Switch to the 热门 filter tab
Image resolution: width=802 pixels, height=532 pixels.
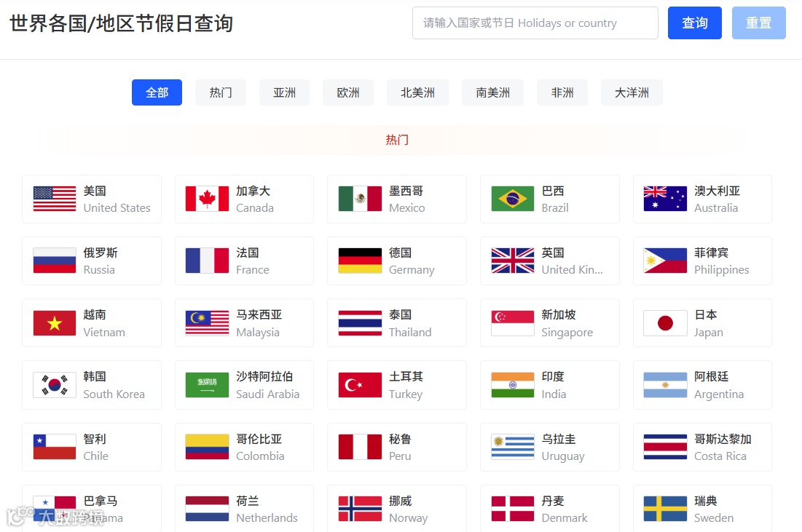[x=221, y=92]
